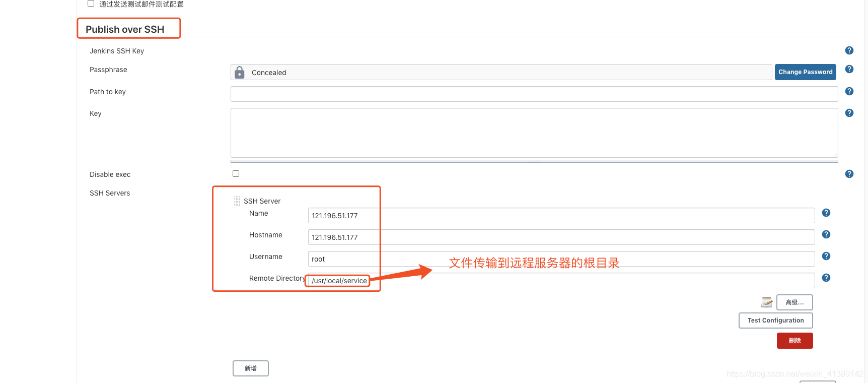Open help for Hostname field

pos(826,234)
